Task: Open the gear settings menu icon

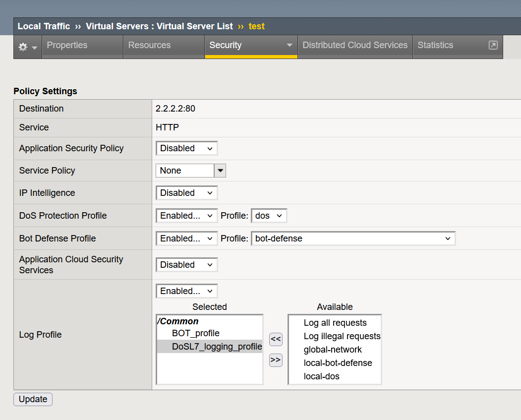Action: [x=28, y=47]
